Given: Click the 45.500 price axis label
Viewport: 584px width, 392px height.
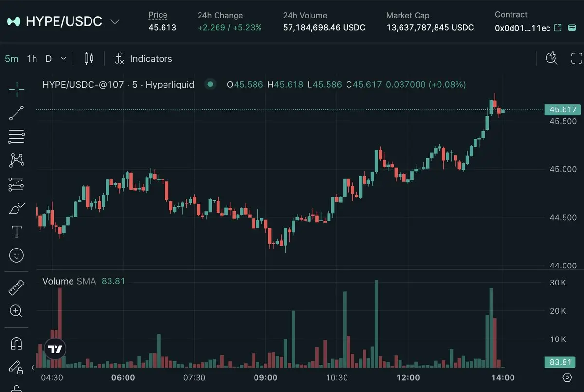Looking at the screenshot, I should point(563,121).
